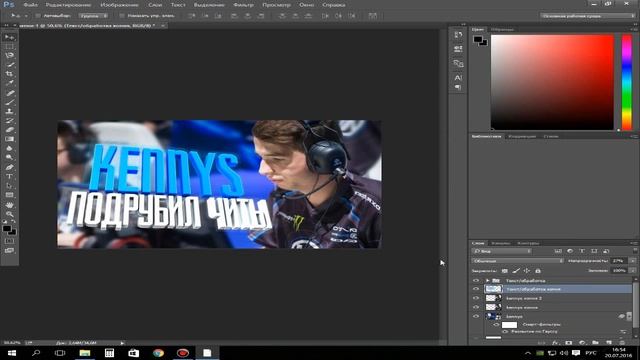Lock layer position icon
Screen dimensions: 640x360
pos(527,271)
